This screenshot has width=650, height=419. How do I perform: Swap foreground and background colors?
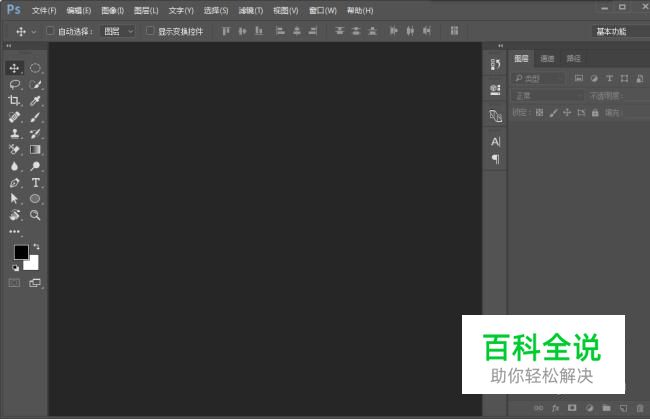click(36, 247)
